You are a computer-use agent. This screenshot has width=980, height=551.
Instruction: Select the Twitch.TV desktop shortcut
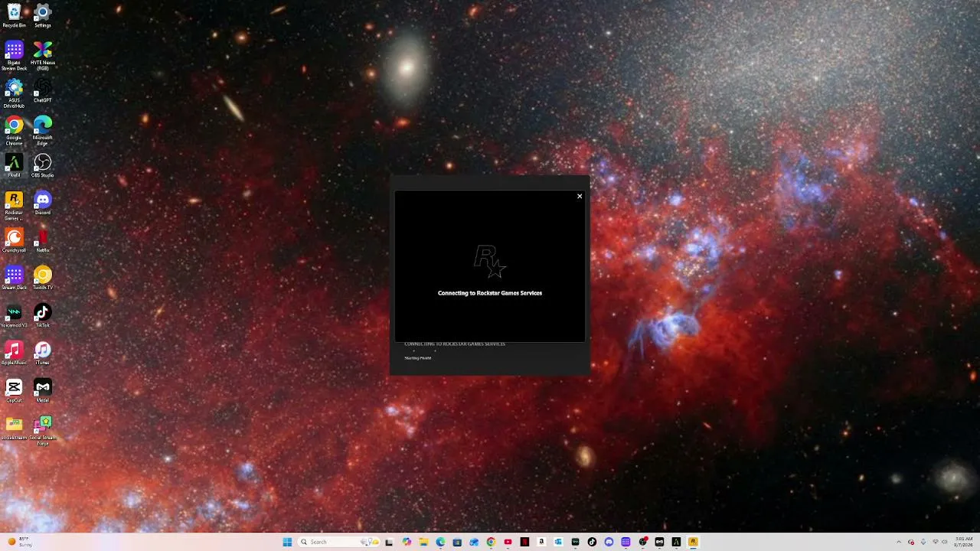43,279
